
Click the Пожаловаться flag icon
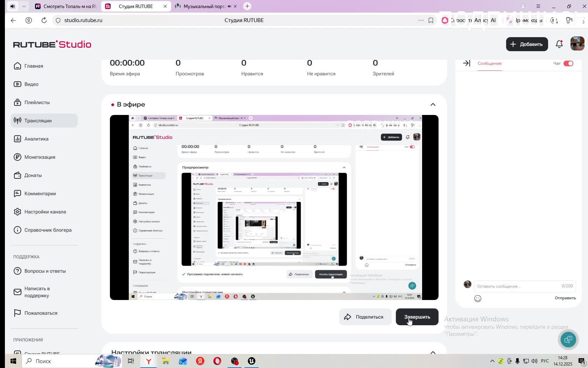[17, 313]
